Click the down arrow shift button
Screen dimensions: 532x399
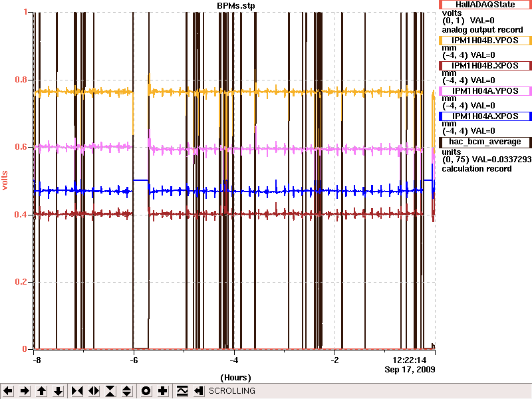coord(59,391)
